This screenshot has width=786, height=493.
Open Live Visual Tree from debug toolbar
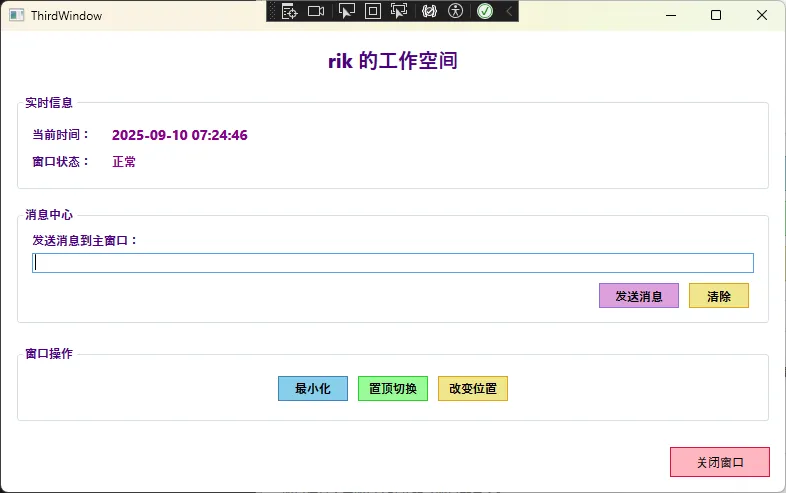[290, 11]
